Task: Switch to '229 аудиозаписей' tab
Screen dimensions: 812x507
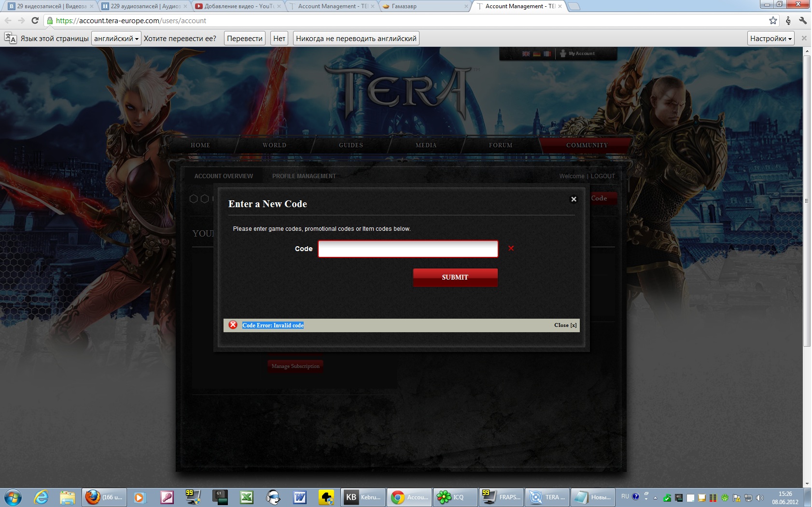Action: pos(144,6)
